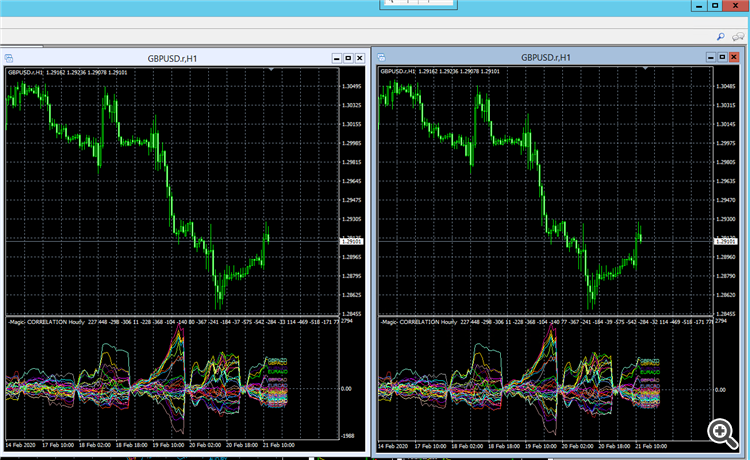Image resolution: width=750 pixels, height=460 pixels.
Task: Click the green EURAUD line label in left indicator
Action: point(277,372)
